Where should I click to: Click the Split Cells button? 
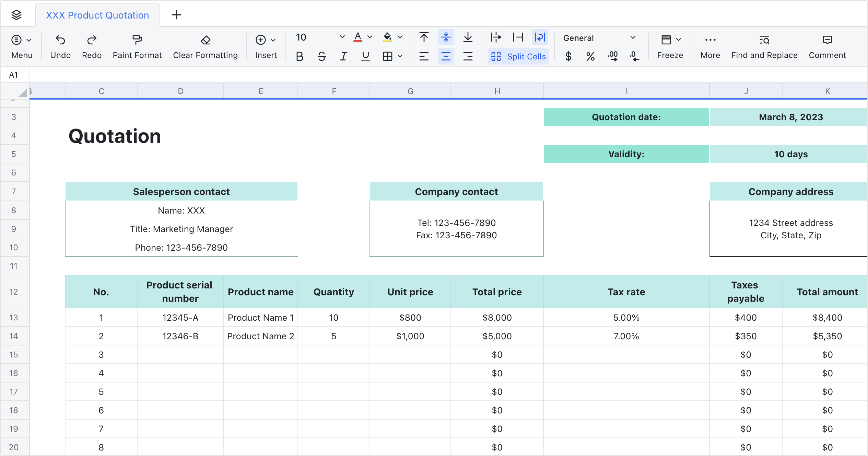coord(518,56)
